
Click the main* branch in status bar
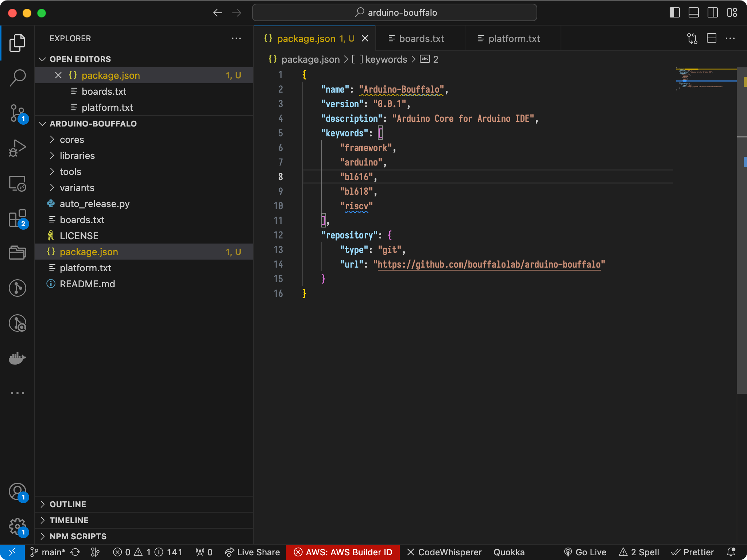tap(48, 552)
